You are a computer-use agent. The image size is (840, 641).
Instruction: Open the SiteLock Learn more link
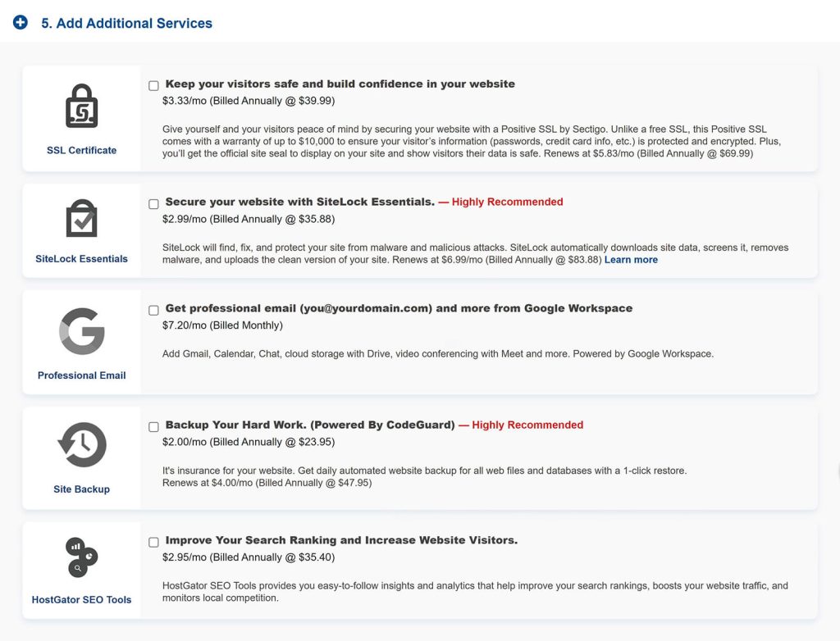tap(631, 260)
